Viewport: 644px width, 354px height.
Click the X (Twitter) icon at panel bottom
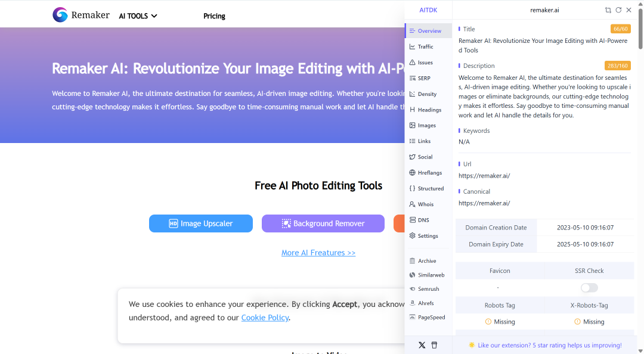tap(422, 345)
